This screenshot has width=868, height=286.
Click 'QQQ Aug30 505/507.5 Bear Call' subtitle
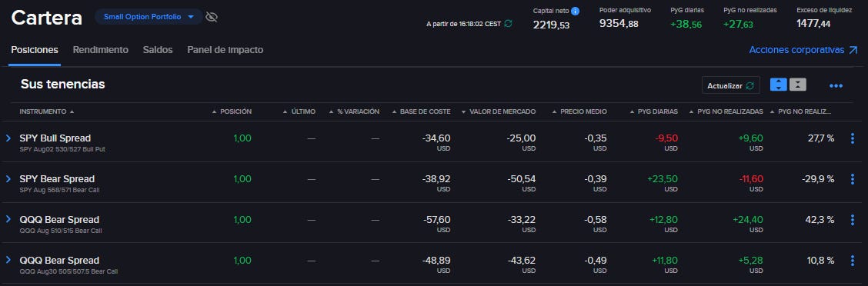[x=68, y=271]
